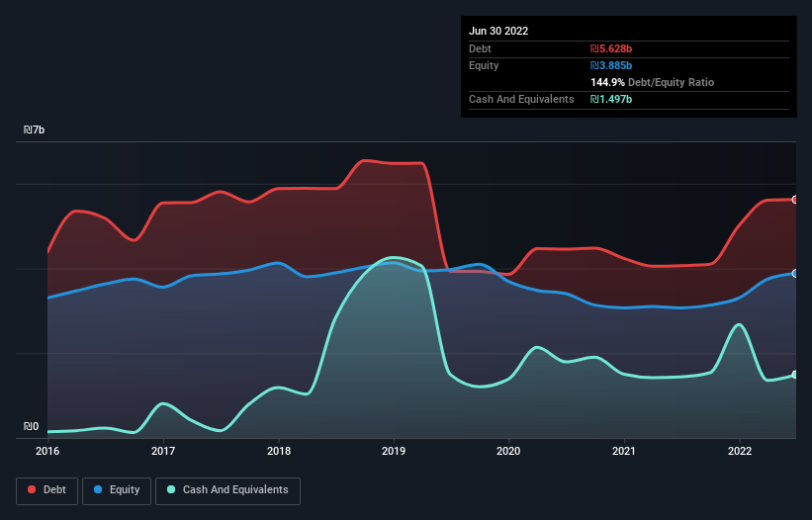812x520 pixels.
Task: Click the ₪1.497b cash value
Action: click(611, 99)
